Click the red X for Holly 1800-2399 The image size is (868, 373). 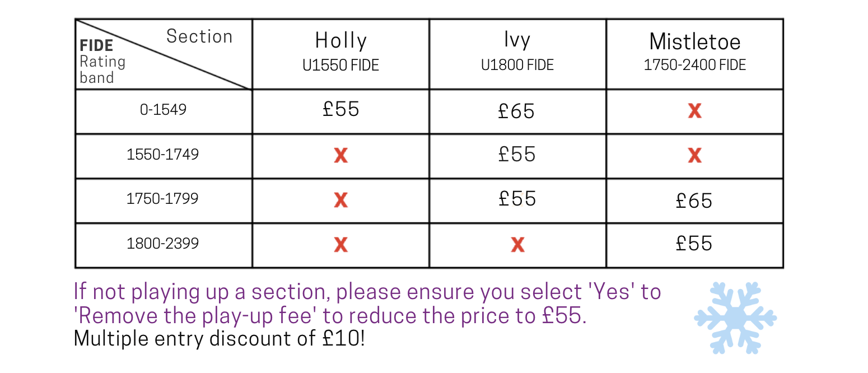coord(340,244)
